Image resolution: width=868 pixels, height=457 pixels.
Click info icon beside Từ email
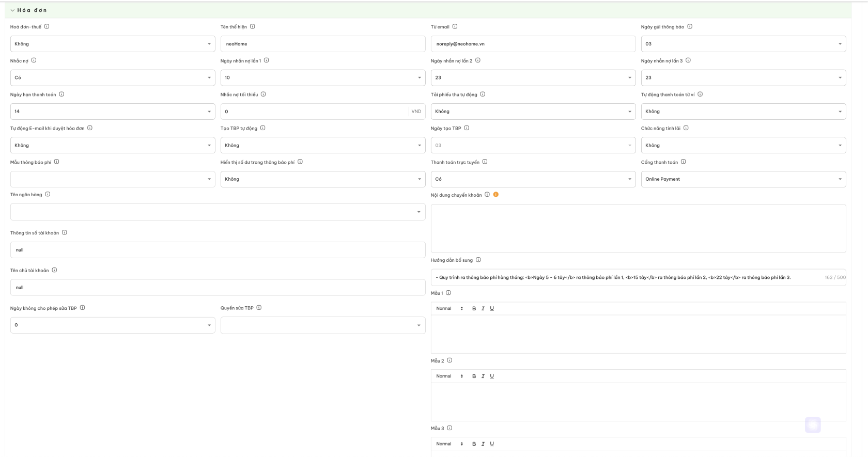[455, 26]
